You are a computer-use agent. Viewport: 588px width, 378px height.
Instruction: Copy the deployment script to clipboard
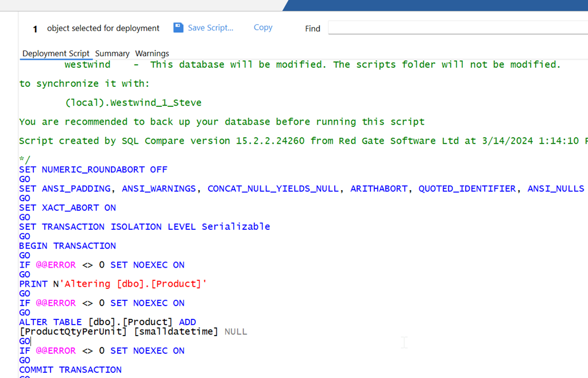[263, 28]
